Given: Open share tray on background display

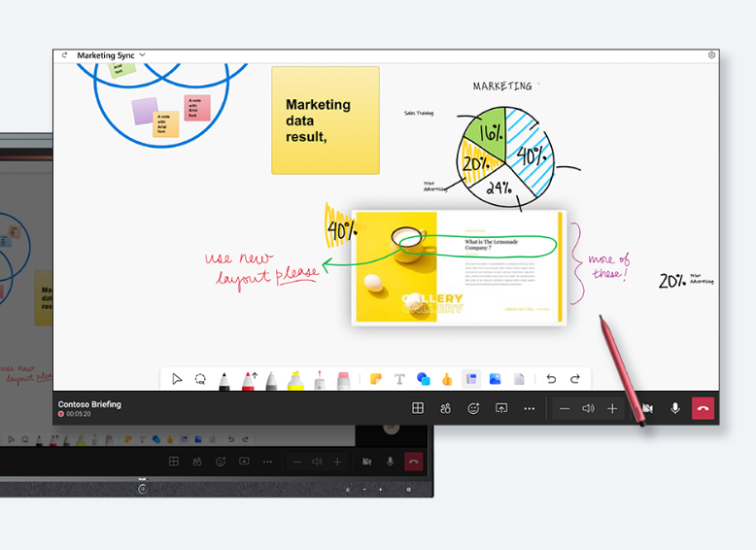Looking at the screenshot, I should (245, 462).
